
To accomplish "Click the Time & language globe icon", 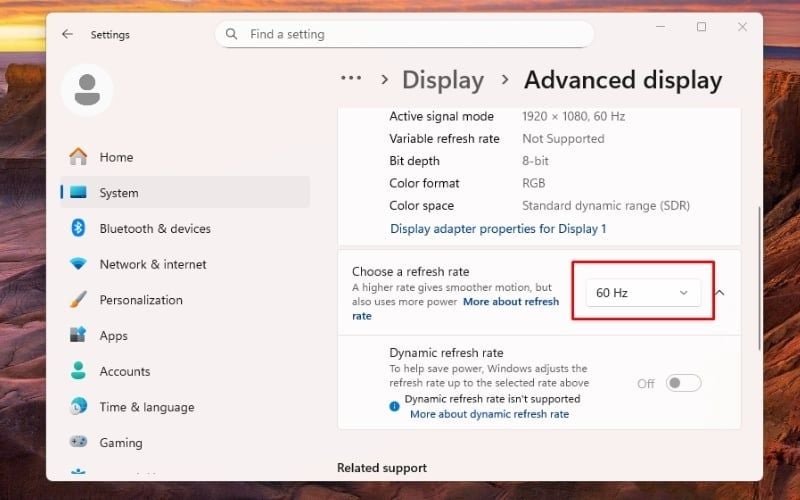I will coord(78,407).
